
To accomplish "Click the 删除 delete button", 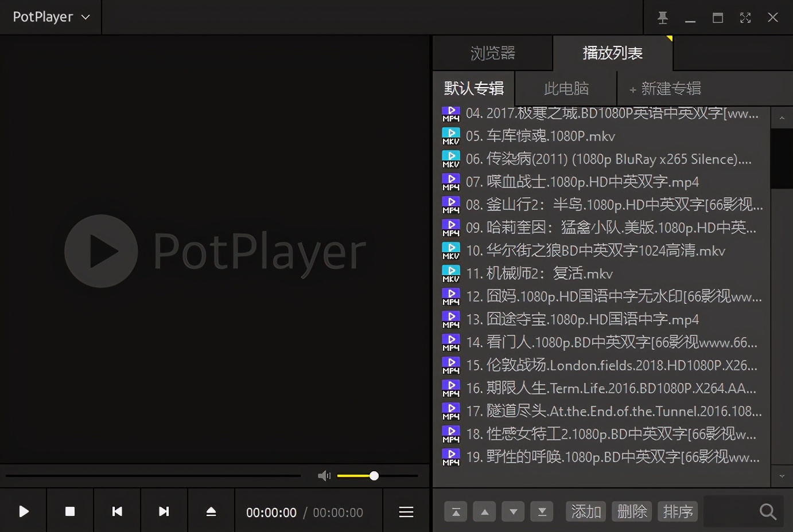I will (x=631, y=511).
